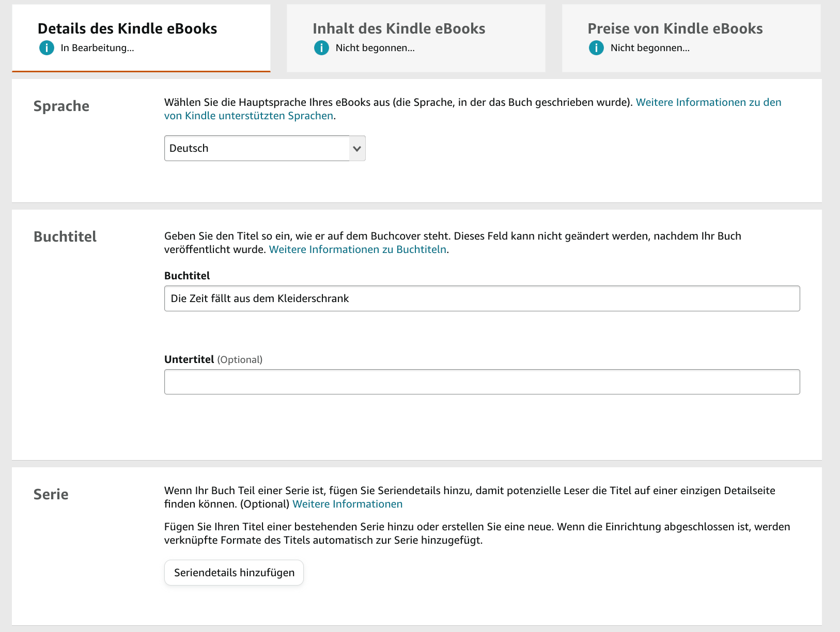Click the dropdown arrow on the language selector

pyautogui.click(x=356, y=148)
